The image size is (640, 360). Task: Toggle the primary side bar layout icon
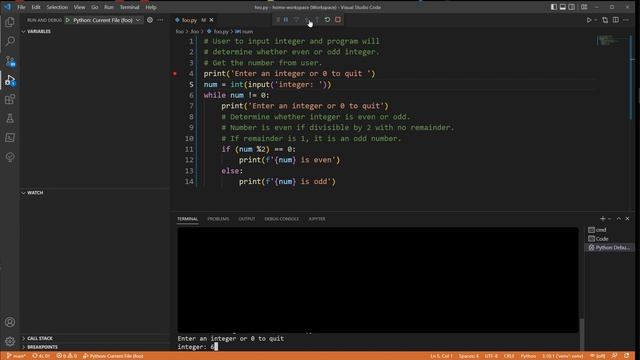[x=554, y=7]
